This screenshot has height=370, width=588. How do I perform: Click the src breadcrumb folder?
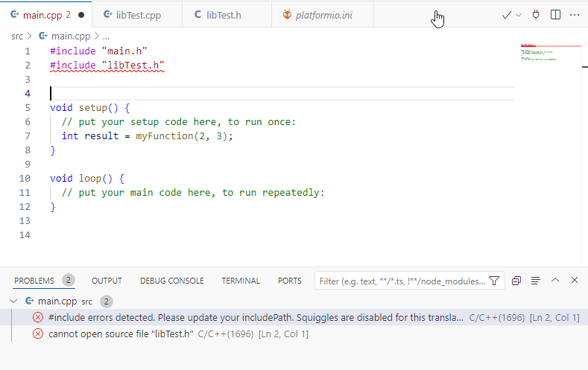pyautogui.click(x=17, y=36)
